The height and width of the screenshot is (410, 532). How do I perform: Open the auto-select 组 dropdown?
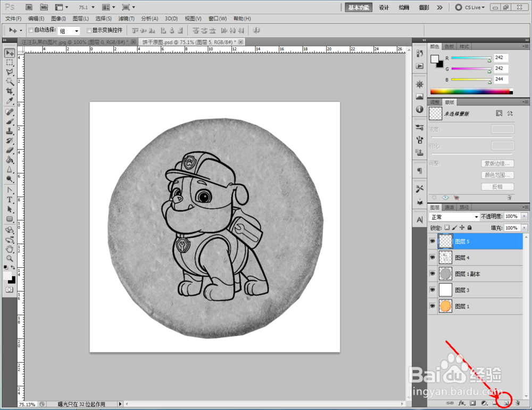click(x=69, y=31)
